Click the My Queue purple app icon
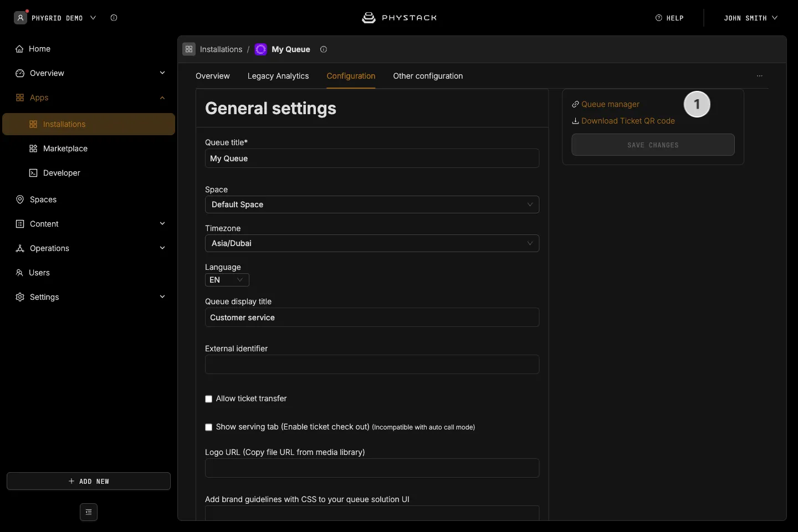The height and width of the screenshot is (532, 798). 260,49
